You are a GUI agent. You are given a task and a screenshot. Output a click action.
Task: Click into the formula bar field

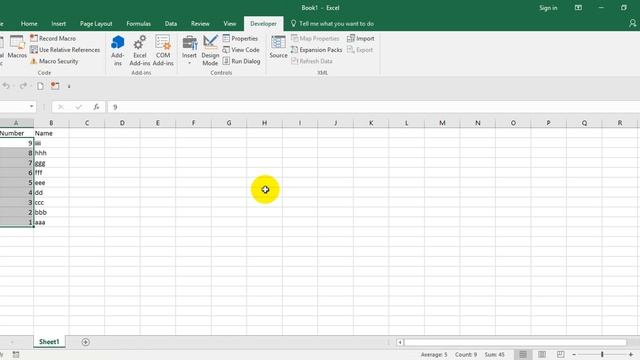(x=373, y=107)
